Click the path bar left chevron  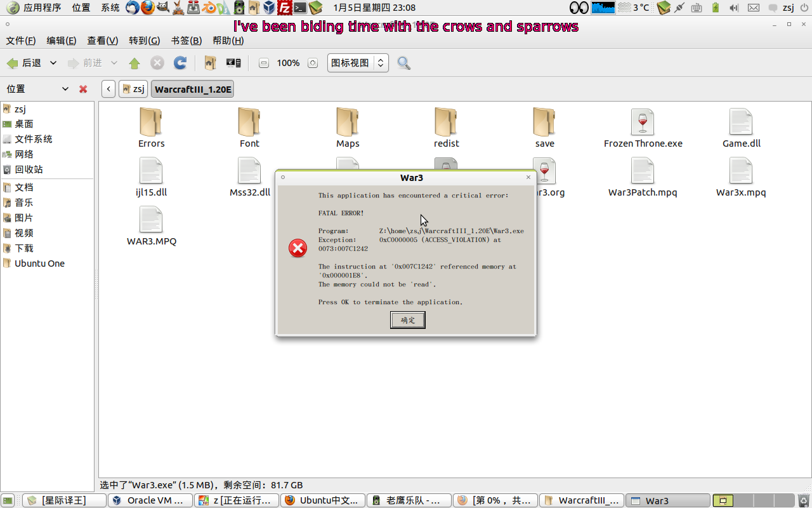tap(108, 89)
